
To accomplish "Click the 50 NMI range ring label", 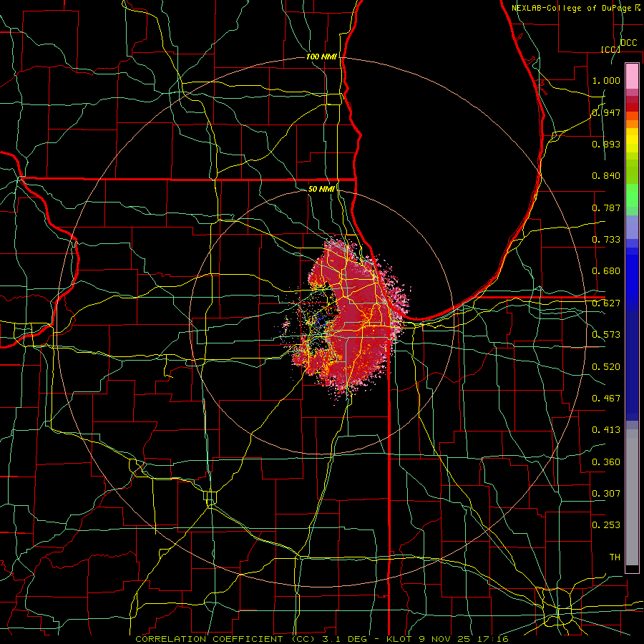I will click(x=321, y=189).
